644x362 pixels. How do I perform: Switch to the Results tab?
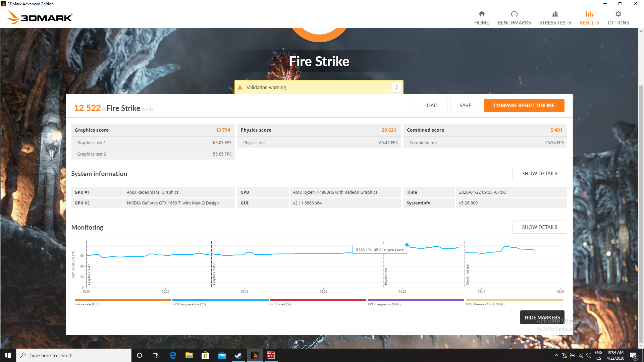pyautogui.click(x=589, y=18)
